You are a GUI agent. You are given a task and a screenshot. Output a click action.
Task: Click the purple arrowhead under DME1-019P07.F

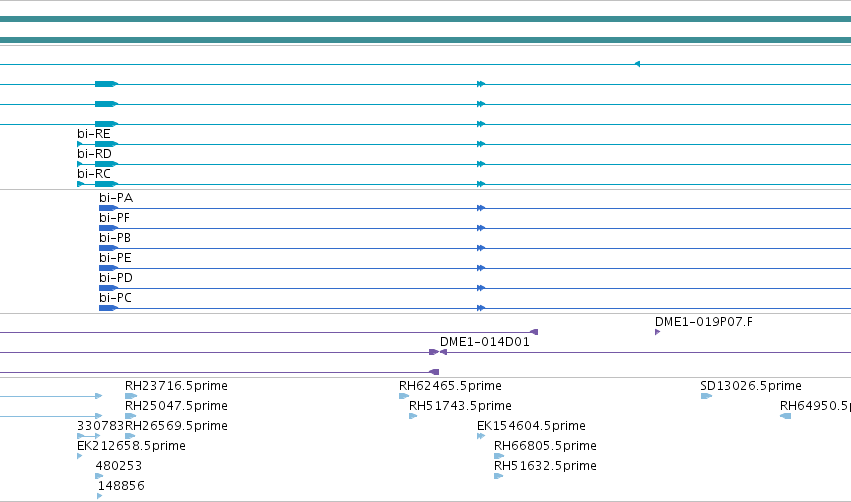pos(657,332)
